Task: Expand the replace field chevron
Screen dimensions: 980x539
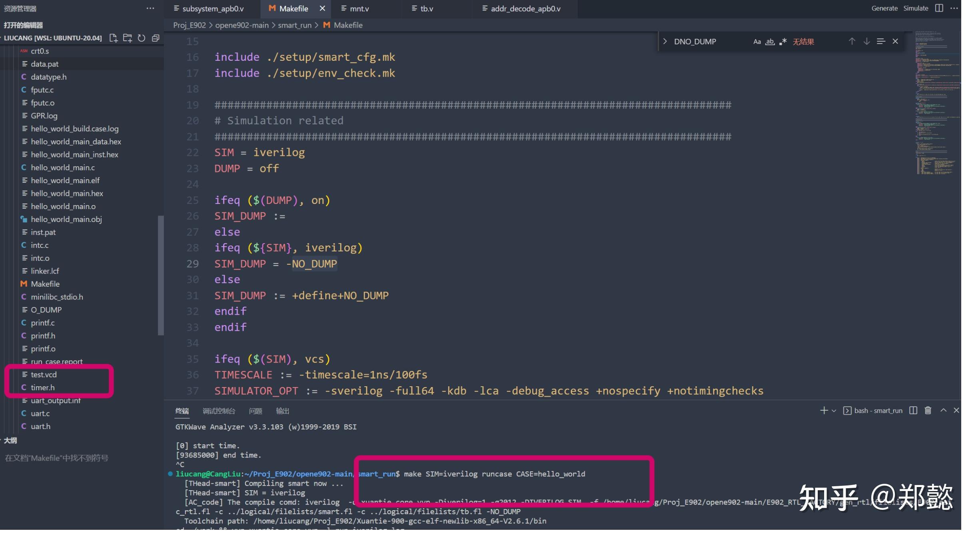Action: 665,42
